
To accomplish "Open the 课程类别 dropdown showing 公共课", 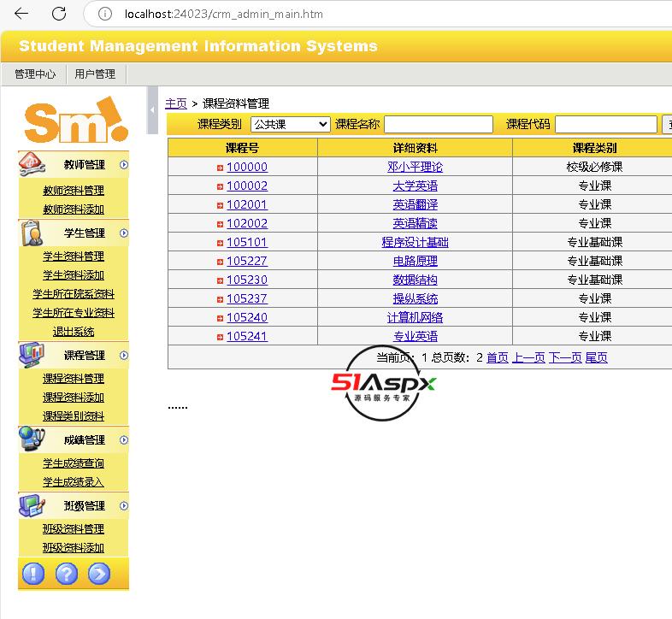I will [291, 124].
